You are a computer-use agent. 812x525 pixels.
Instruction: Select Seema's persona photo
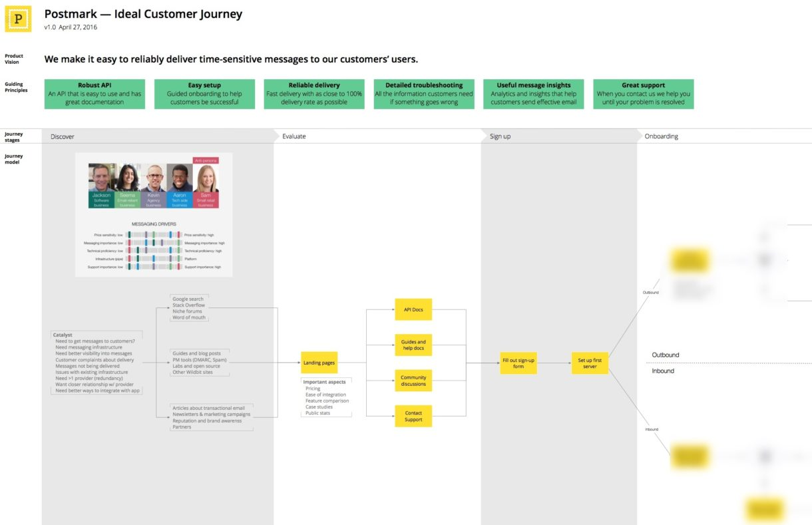coord(127,178)
